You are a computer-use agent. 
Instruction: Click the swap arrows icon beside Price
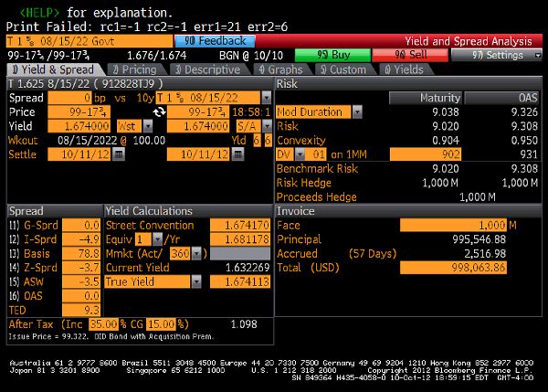coord(158,110)
